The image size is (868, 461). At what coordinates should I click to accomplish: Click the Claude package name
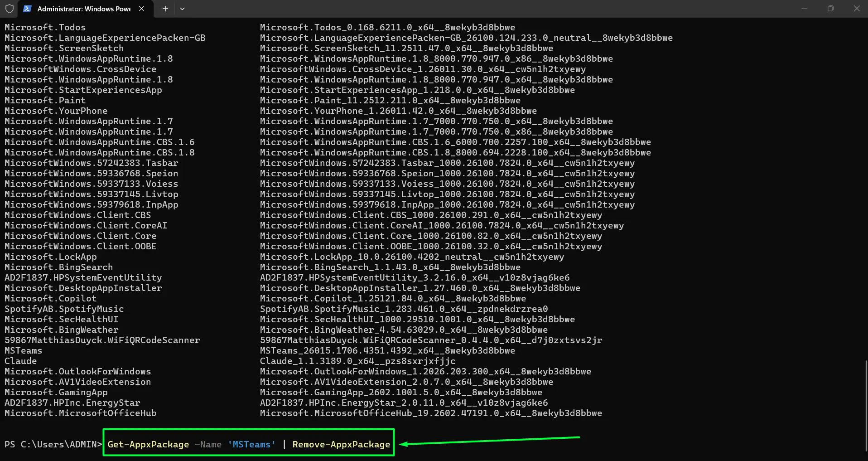point(20,361)
